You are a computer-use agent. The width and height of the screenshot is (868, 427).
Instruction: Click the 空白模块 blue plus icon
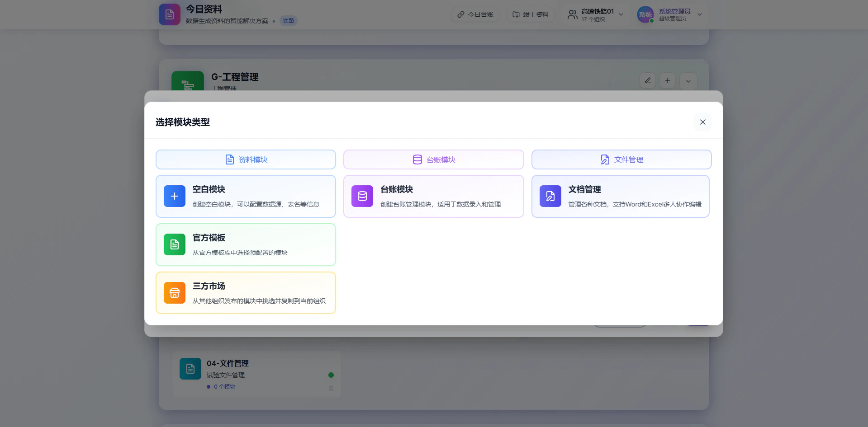(175, 196)
